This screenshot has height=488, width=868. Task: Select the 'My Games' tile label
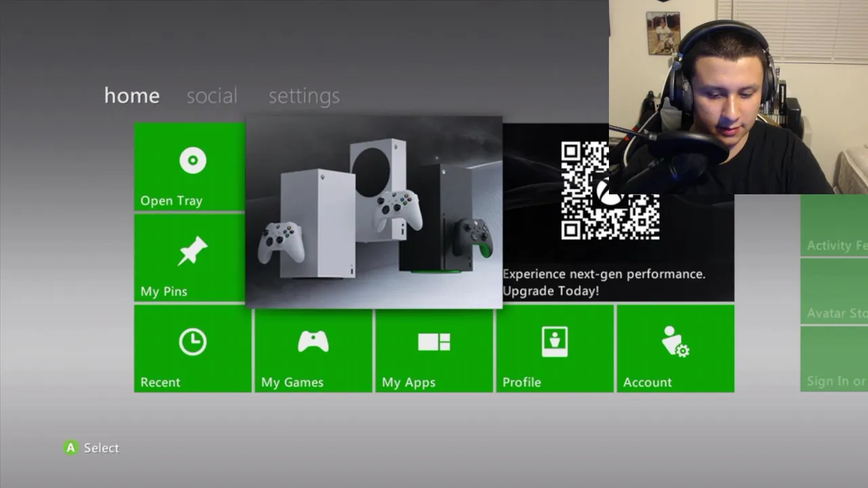coord(292,382)
